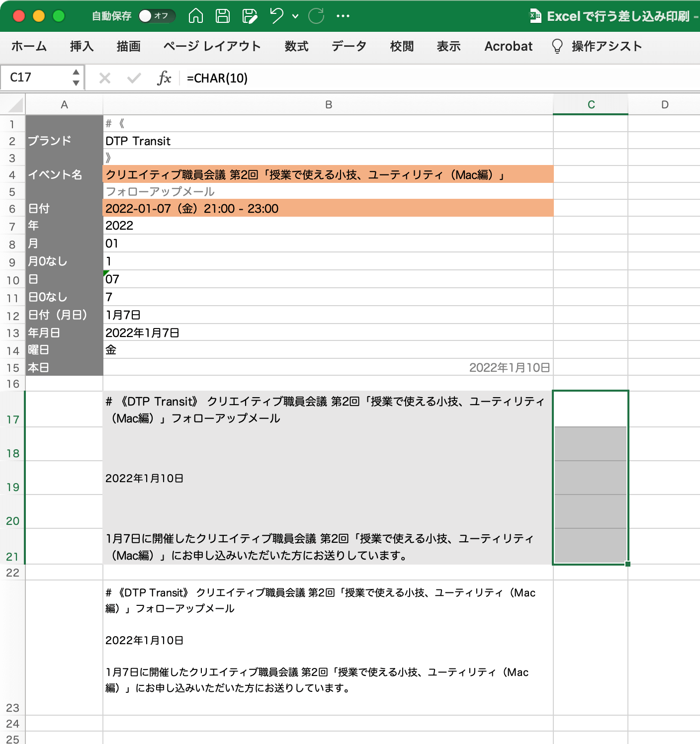Click gray cell with 2022年1月10日 in row 19
Image resolution: width=700 pixels, height=744 pixels.
tap(328, 478)
